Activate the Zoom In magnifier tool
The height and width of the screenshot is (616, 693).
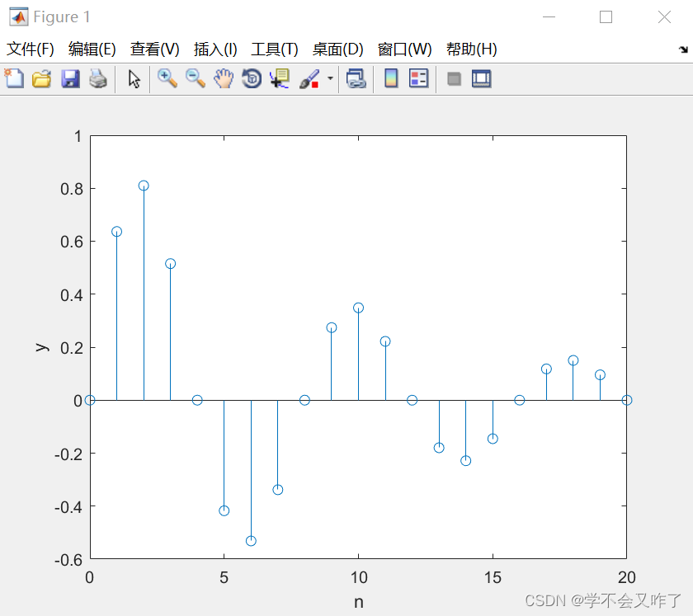tap(167, 78)
